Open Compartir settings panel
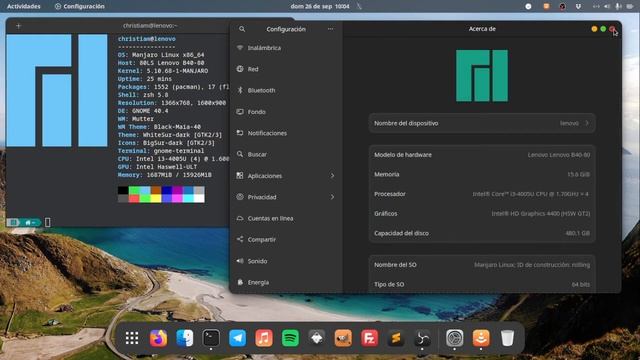 (286, 240)
